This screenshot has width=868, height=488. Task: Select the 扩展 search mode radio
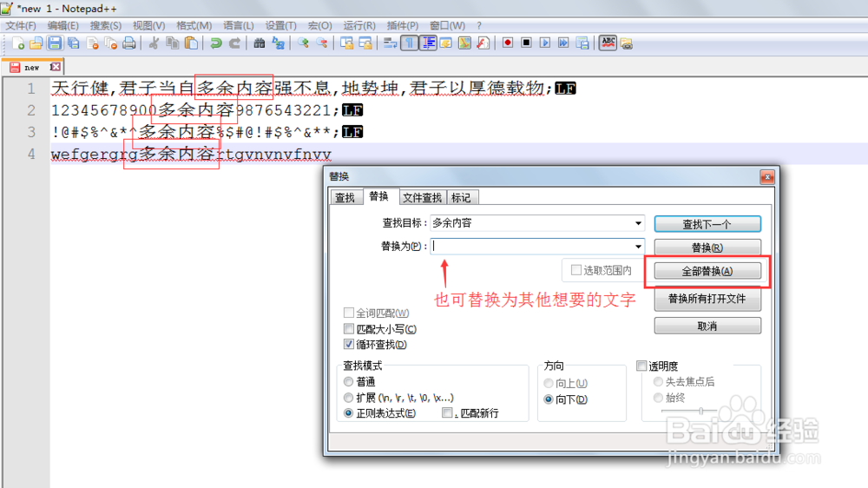[348, 398]
